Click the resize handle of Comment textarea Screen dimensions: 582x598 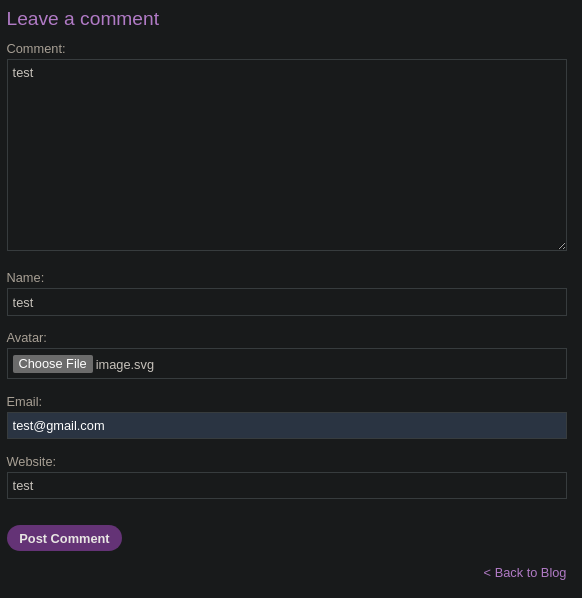point(562,246)
